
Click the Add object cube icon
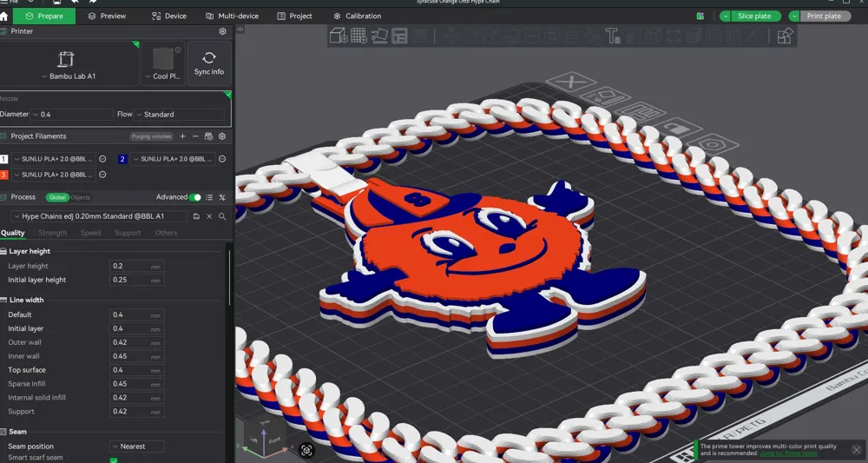(x=339, y=36)
